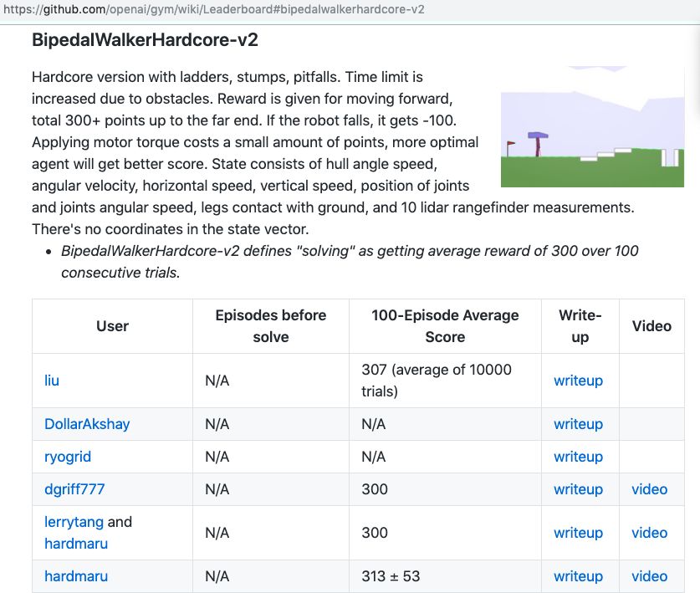Open writeup link for dgriff777
This screenshot has width=700, height=593.
pyautogui.click(x=578, y=489)
